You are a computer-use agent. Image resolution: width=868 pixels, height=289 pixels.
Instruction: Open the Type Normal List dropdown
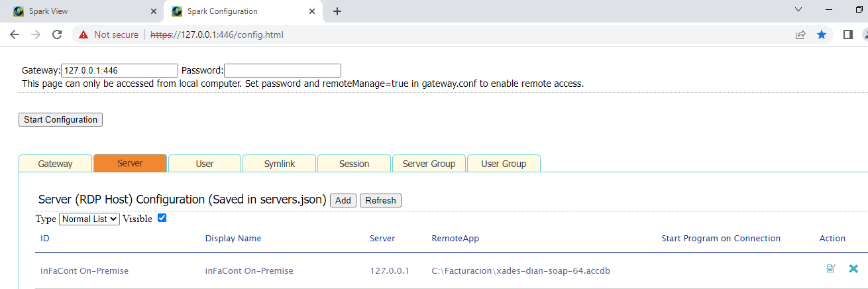[89, 219]
